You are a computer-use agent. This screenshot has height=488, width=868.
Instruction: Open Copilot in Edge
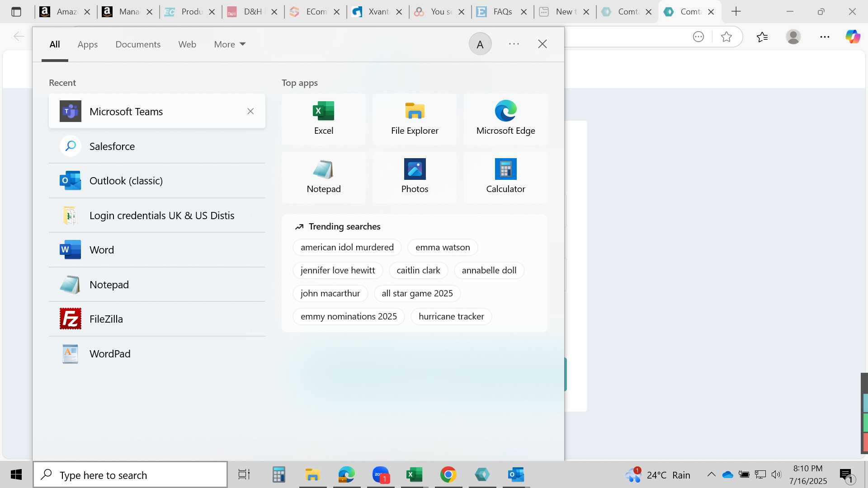(x=853, y=37)
